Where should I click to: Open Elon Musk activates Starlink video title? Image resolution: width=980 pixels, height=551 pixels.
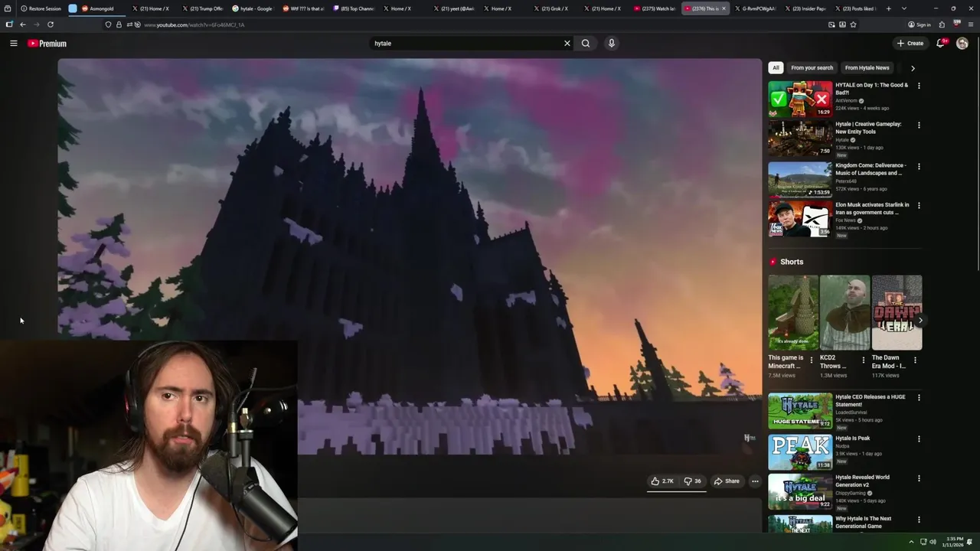tap(872, 208)
